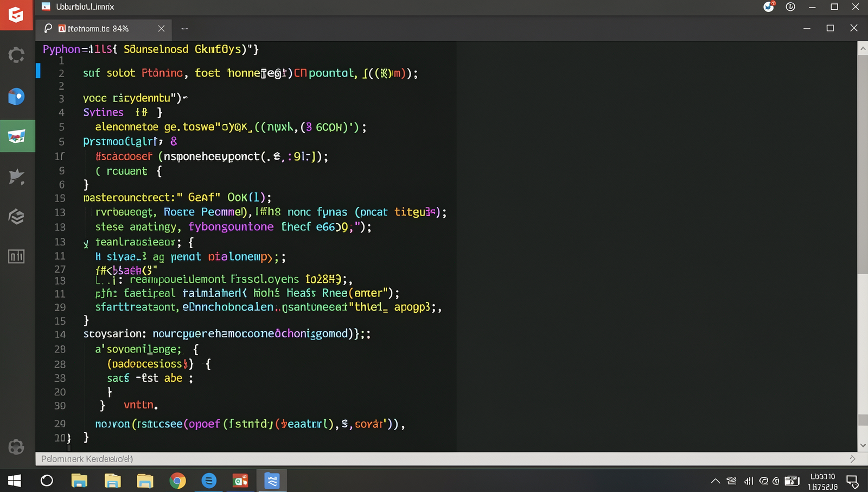Open the notification center icon on taskbar
Image resolution: width=868 pixels, height=492 pixels.
[x=852, y=481]
